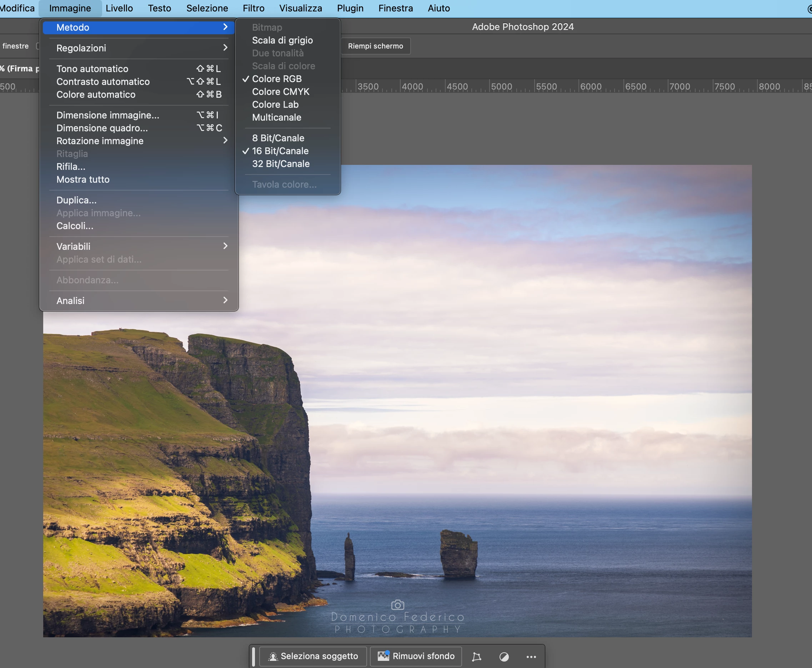Select Scala di grigio mode

pyautogui.click(x=282, y=40)
